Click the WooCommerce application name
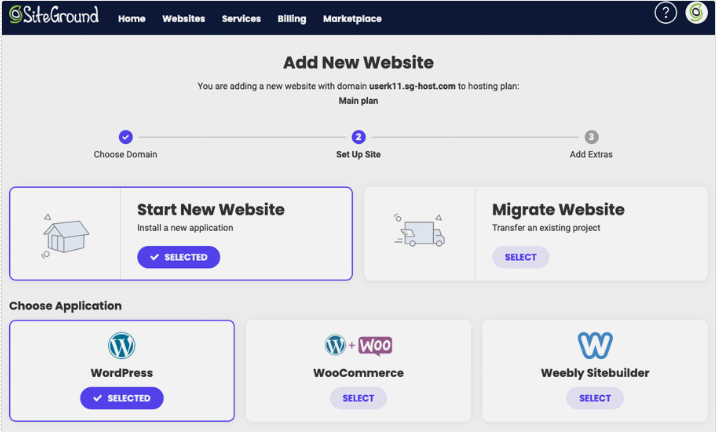Image resolution: width=716 pixels, height=432 pixels. click(x=358, y=373)
